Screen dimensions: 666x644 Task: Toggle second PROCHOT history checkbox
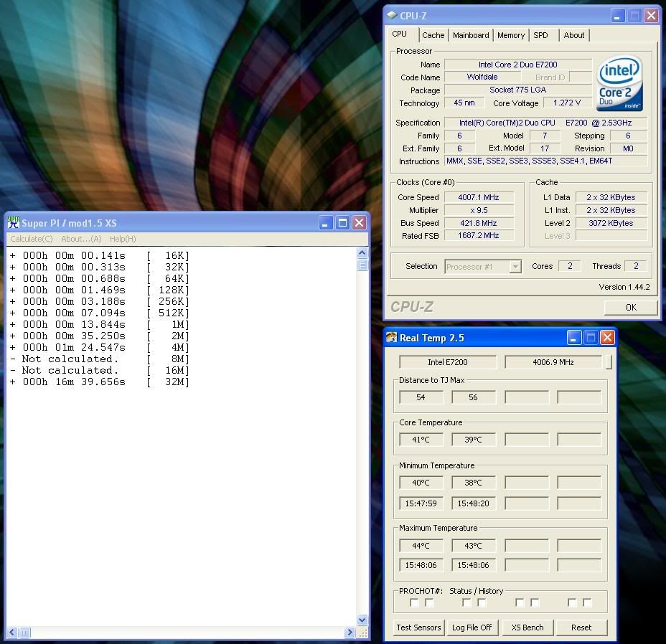pos(482,602)
